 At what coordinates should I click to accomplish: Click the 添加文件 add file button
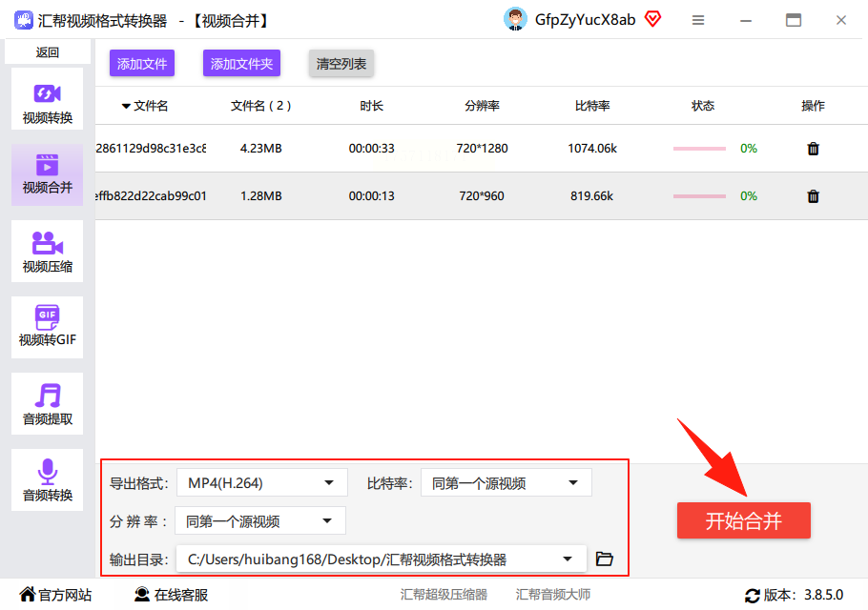142,64
